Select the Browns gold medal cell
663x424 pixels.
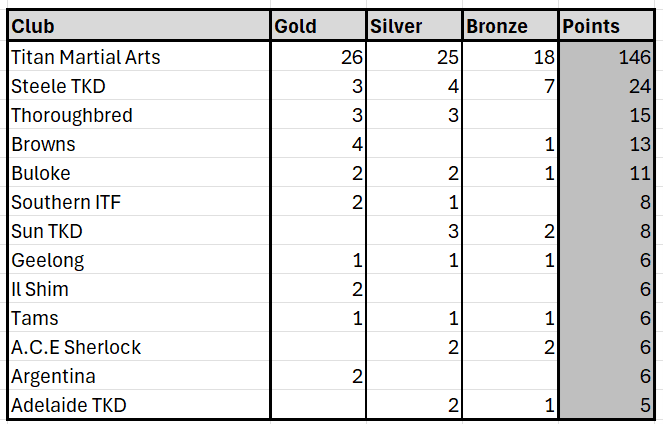pyautogui.click(x=318, y=144)
